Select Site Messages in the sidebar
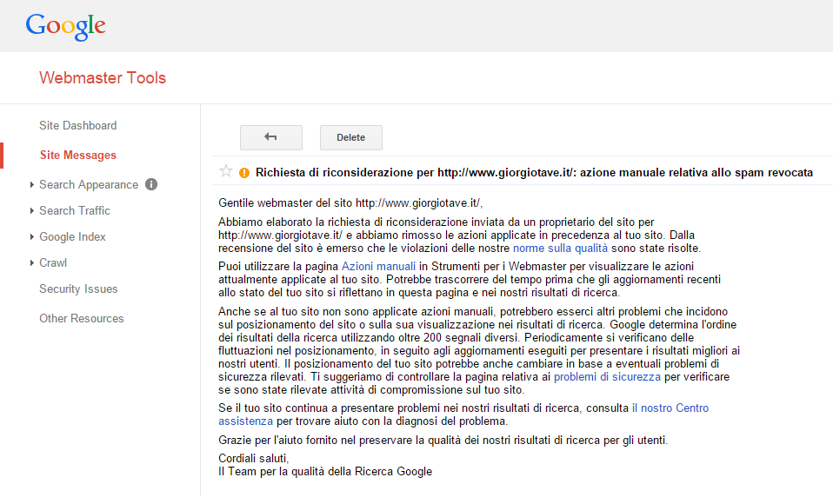The width and height of the screenshot is (833, 504). pyautogui.click(x=78, y=155)
